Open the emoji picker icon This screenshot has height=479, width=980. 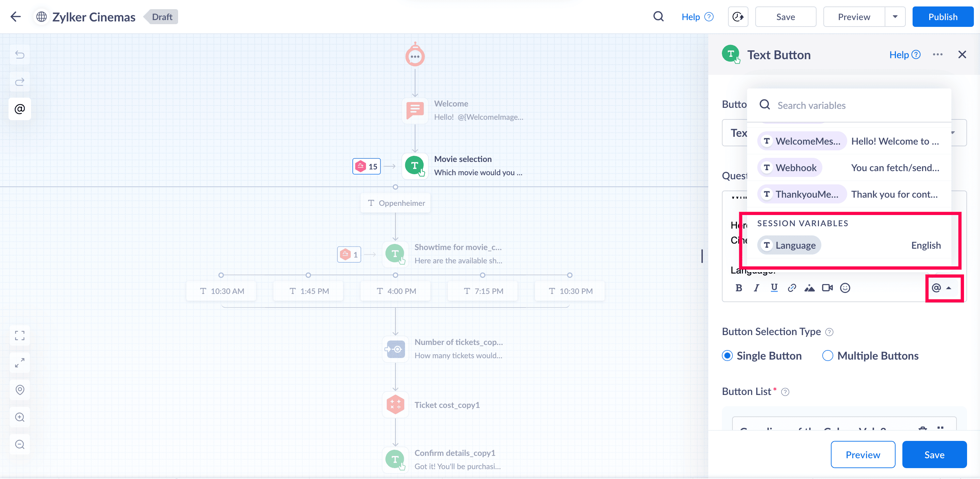click(x=845, y=288)
